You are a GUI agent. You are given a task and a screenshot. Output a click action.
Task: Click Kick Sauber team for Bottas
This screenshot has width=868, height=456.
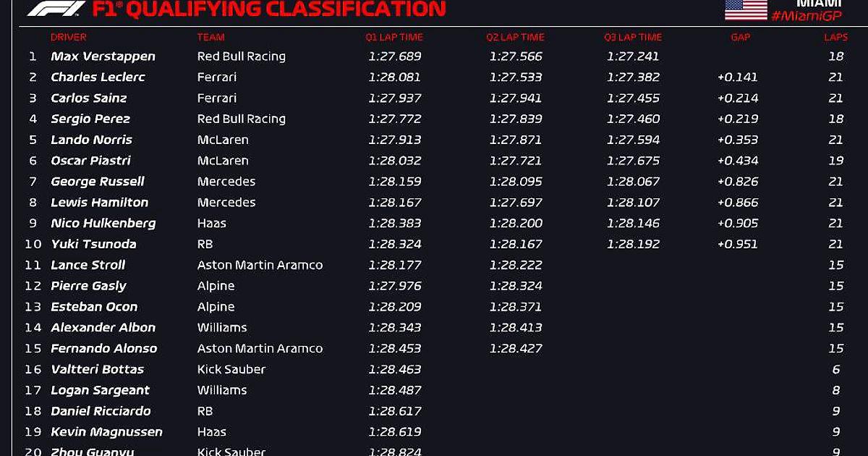click(231, 369)
